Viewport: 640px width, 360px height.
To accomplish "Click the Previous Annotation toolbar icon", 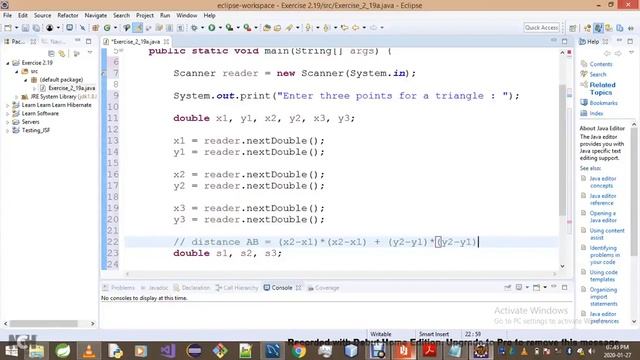I will (x=327, y=28).
